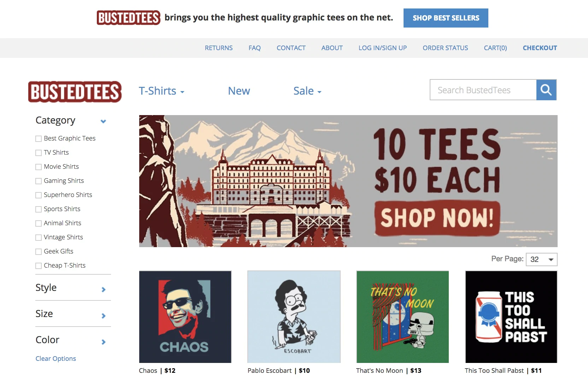Check the Best Graphic Tees checkbox
Viewport: 588px width, 382px height.
tap(39, 139)
